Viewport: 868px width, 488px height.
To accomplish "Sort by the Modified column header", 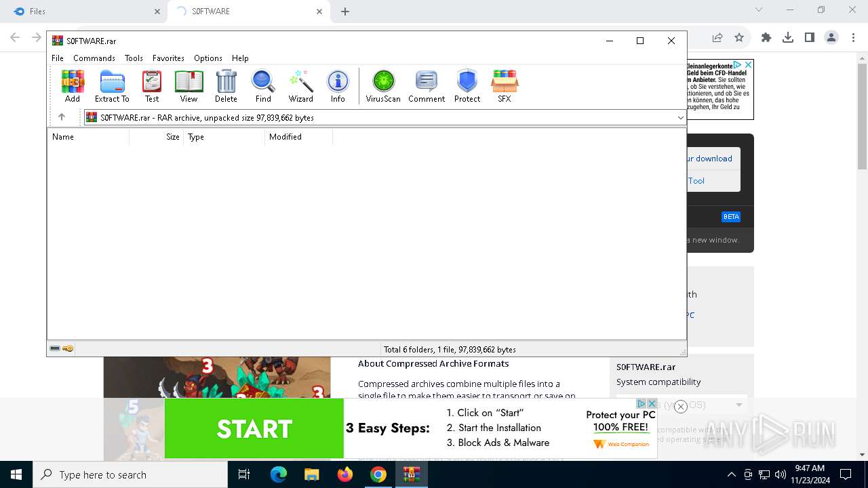I will click(299, 137).
